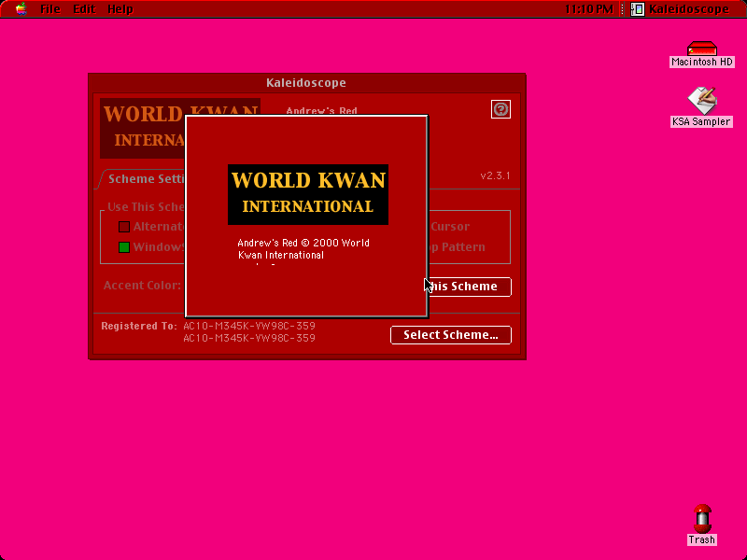The height and width of the screenshot is (560, 747).
Task: Toggle the Alternate checkbox
Action: [x=124, y=227]
